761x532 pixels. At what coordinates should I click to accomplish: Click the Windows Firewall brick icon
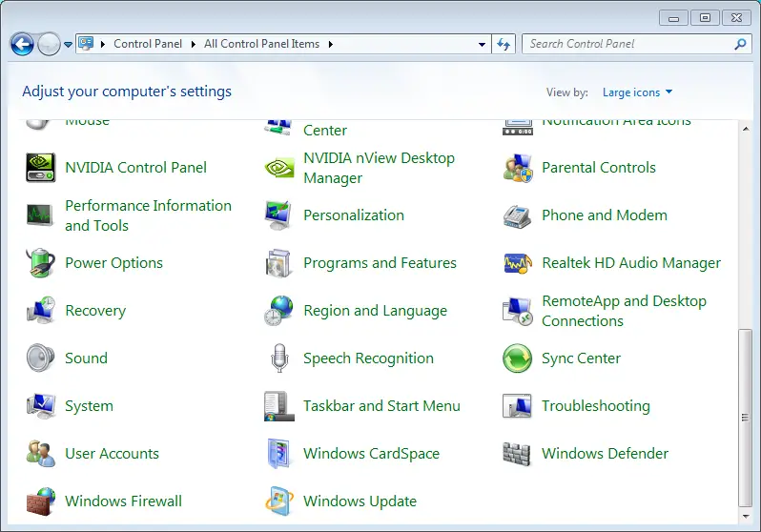click(x=40, y=501)
